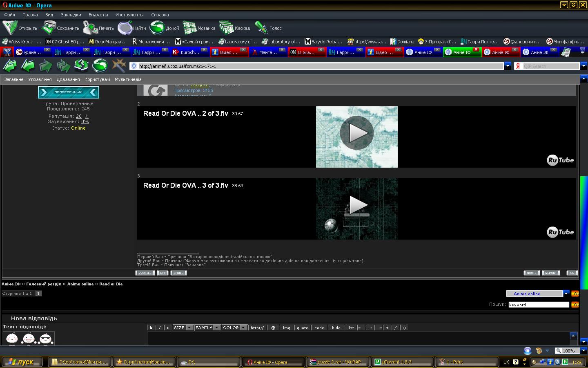Open the Anime online forum jump dropdown

pyautogui.click(x=566, y=294)
